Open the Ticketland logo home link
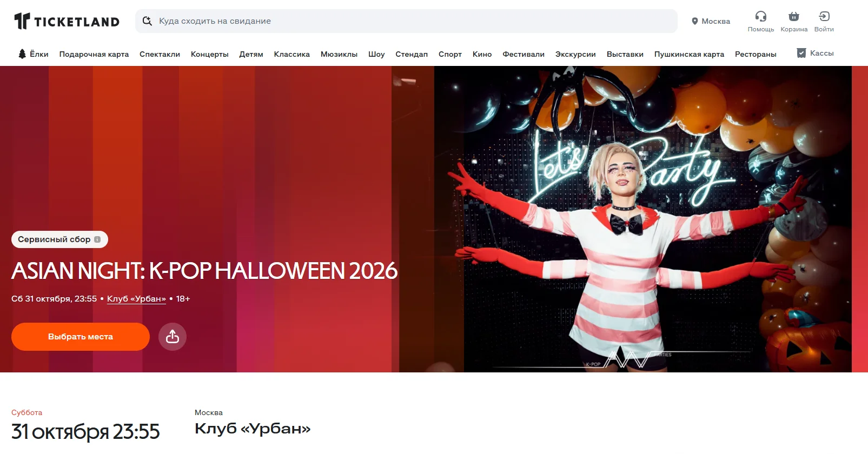The height and width of the screenshot is (454, 868). tap(67, 21)
